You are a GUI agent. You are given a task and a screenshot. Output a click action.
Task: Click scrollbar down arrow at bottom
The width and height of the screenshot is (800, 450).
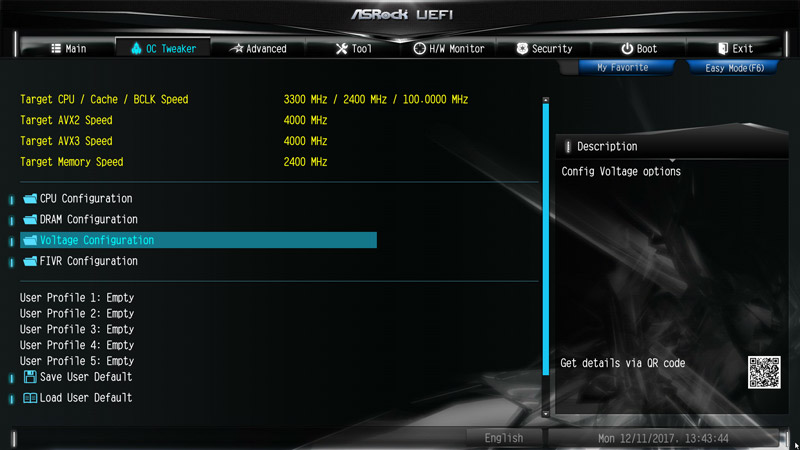point(546,414)
